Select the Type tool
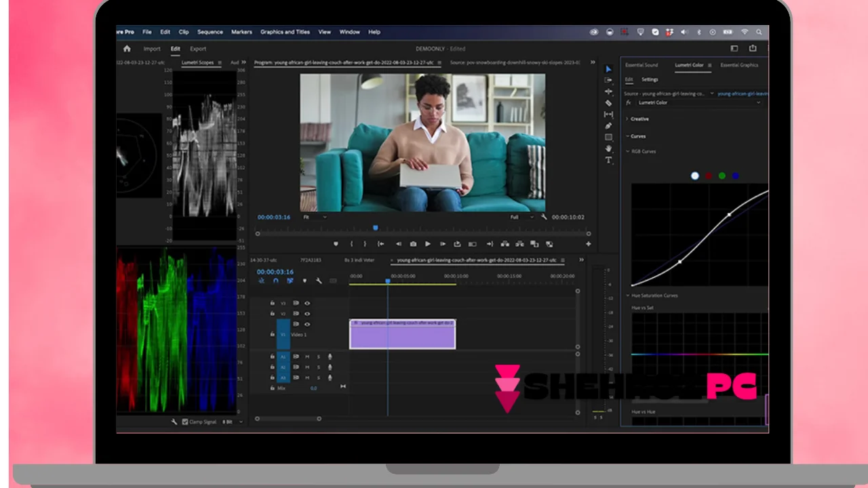868x488 pixels. point(608,160)
